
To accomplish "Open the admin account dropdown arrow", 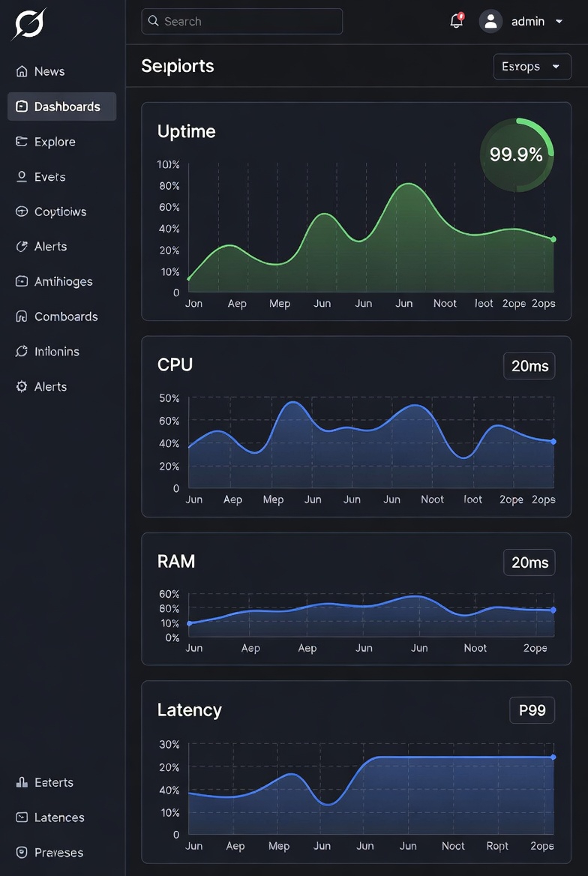I will click(559, 22).
